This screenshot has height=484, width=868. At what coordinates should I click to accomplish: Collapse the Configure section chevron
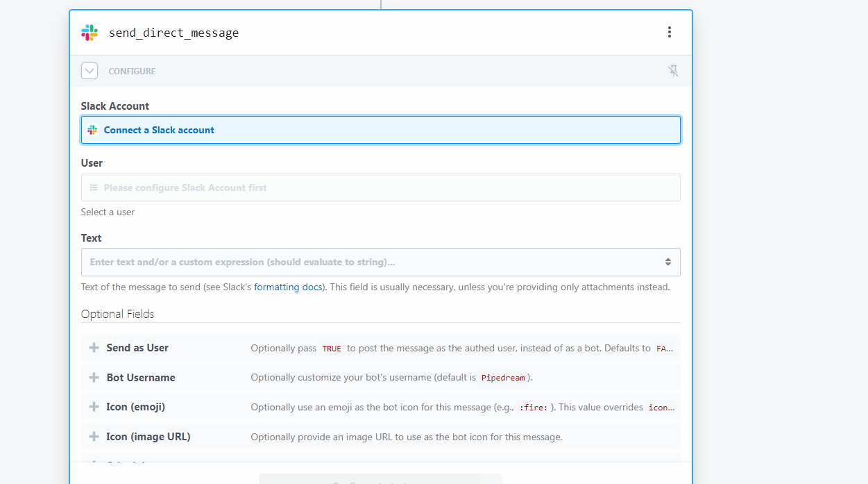tap(90, 71)
